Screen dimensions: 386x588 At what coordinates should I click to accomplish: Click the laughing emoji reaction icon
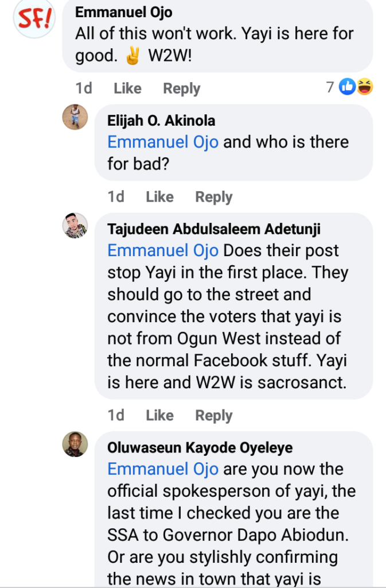click(364, 87)
